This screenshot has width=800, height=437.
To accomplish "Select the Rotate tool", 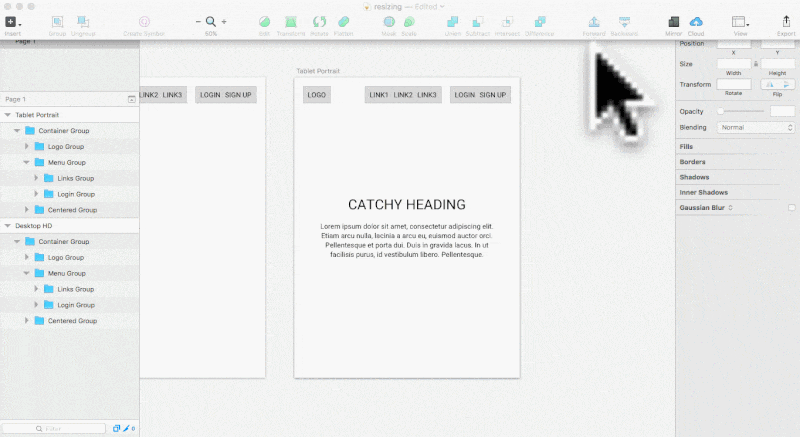I will coord(319,22).
